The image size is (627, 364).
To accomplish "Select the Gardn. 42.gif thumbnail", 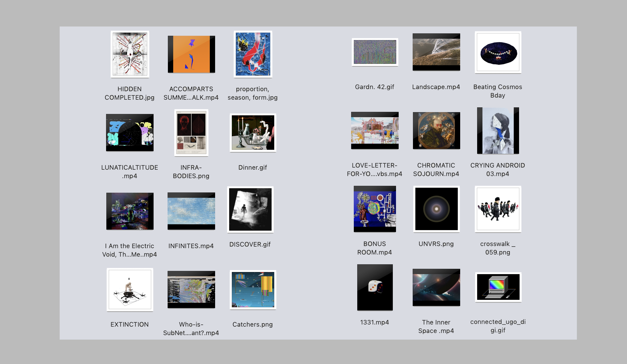I will (x=375, y=52).
